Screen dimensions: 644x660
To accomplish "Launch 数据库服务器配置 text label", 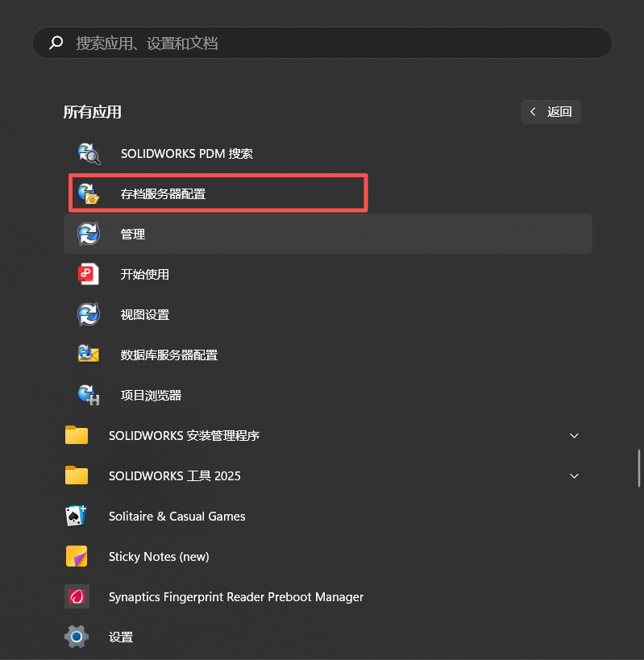I will click(169, 355).
